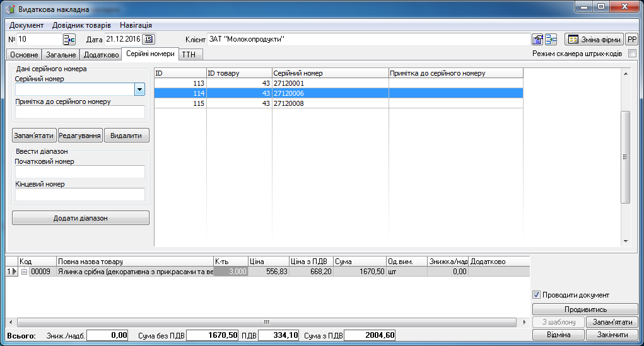644x346 pixels.
Task: Open the Серійний номер dropdown
Action: [139, 89]
